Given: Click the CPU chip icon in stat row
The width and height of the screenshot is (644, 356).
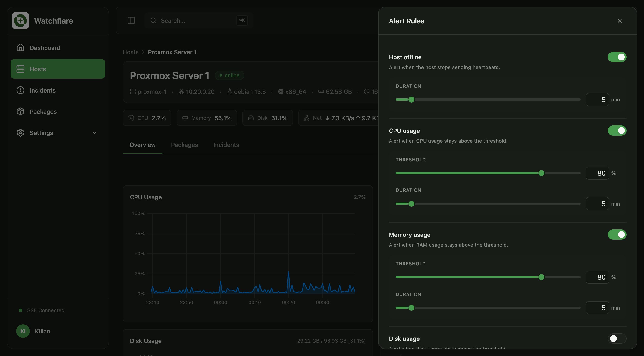Looking at the screenshot, I should (131, 118).
